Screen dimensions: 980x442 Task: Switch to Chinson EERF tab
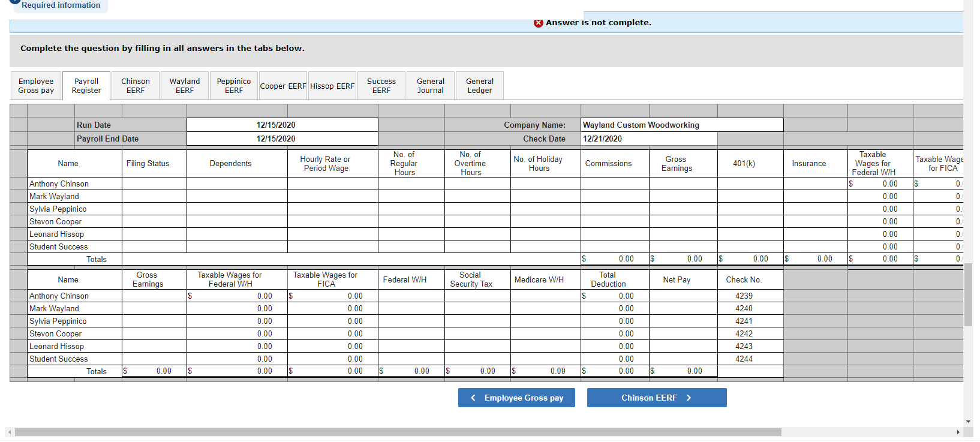point(136,86)
